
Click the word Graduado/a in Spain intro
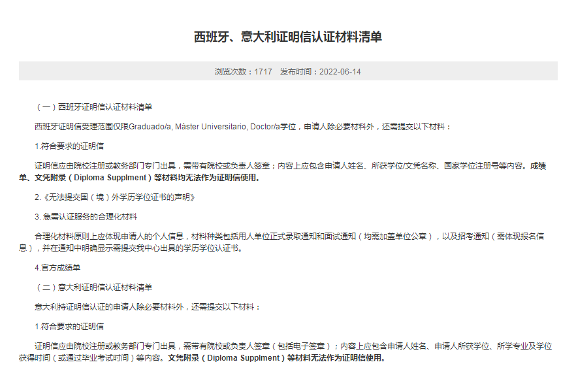(x=150, y=126)
